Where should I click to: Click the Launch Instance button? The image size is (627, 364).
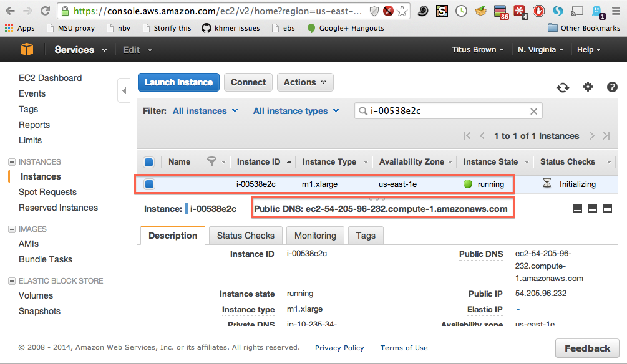coord(178,82)
